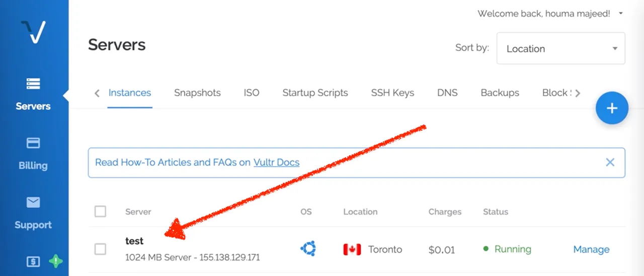Switch to the Backups tab
Image resolution: width=644 pixels, height=276 pixels.
(500, 93)
